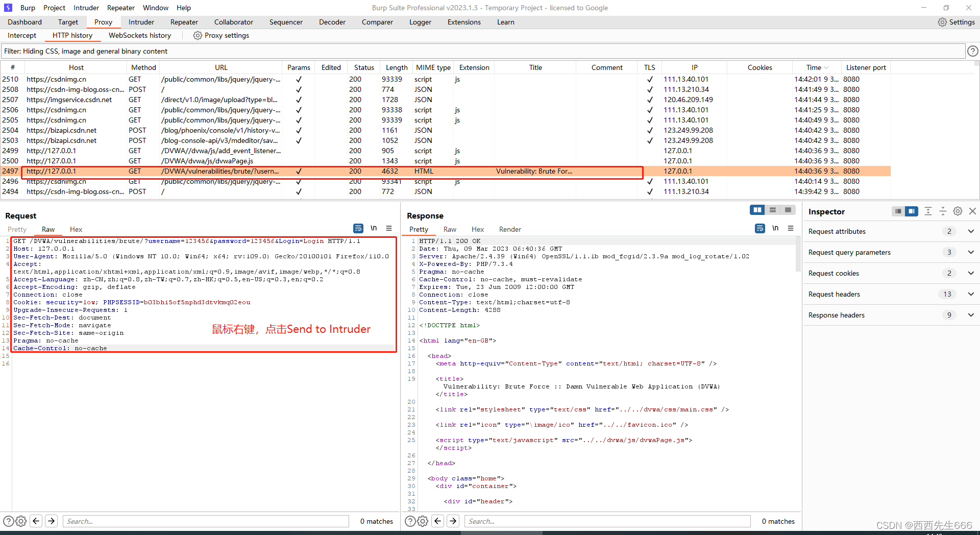Go to next match in Request search
980x535 pixels.
52,521
